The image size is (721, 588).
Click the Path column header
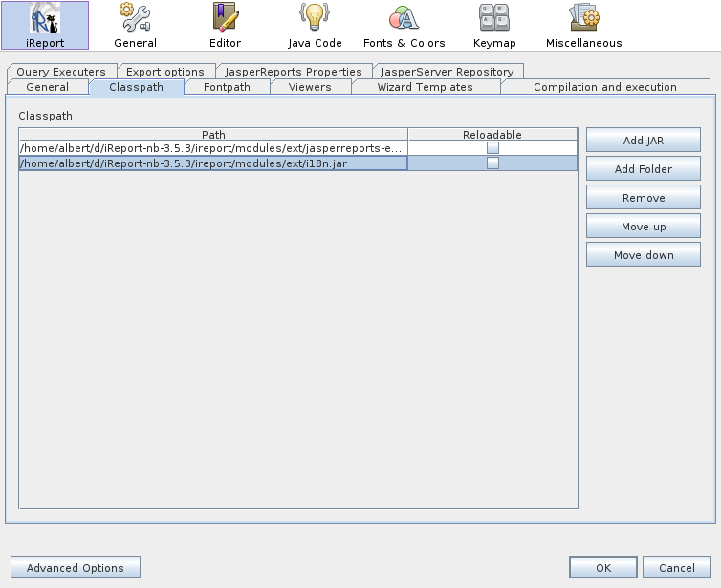213,135
